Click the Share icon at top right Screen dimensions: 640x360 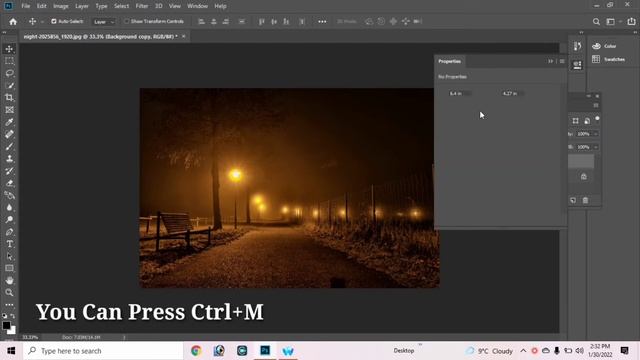(631, 22)
